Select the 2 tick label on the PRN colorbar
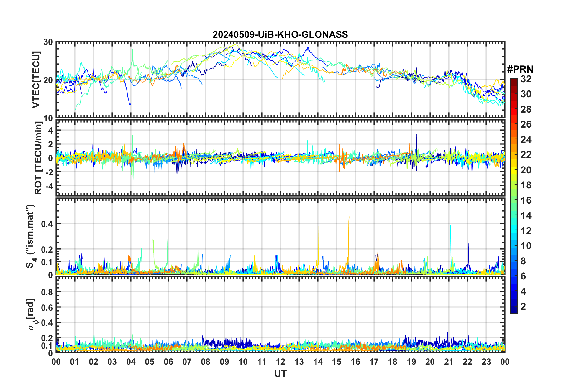Viewport: 561px width, 392px height. coord(523,307)
